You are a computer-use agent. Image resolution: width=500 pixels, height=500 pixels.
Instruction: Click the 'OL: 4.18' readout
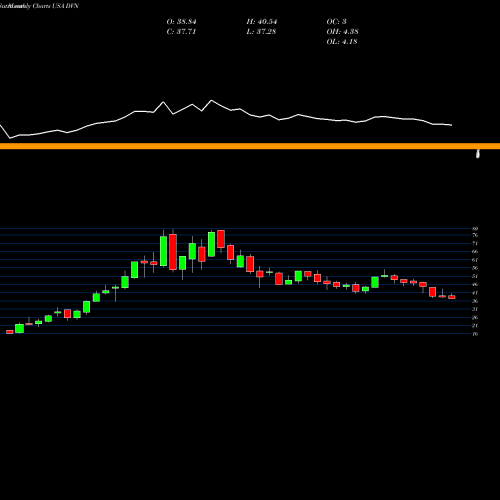pos(342,42)
